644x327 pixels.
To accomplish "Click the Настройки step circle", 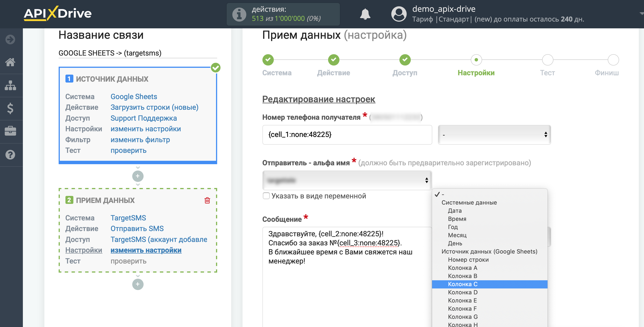I will 476,60.
